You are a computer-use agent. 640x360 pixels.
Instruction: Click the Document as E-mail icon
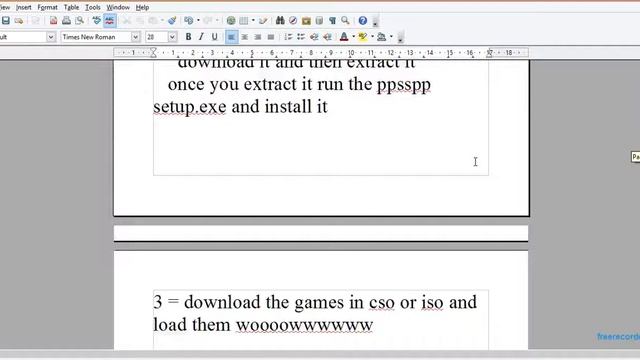[19, 20]
